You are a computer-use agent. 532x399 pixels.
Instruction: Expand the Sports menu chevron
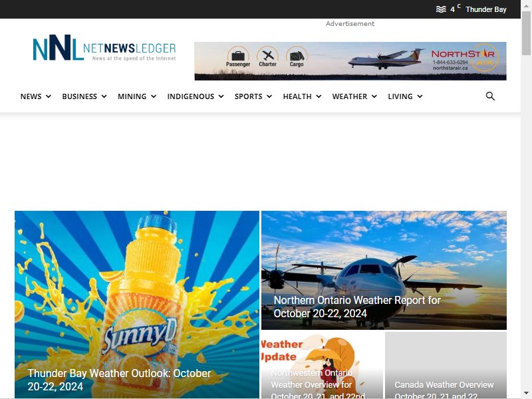269,96
